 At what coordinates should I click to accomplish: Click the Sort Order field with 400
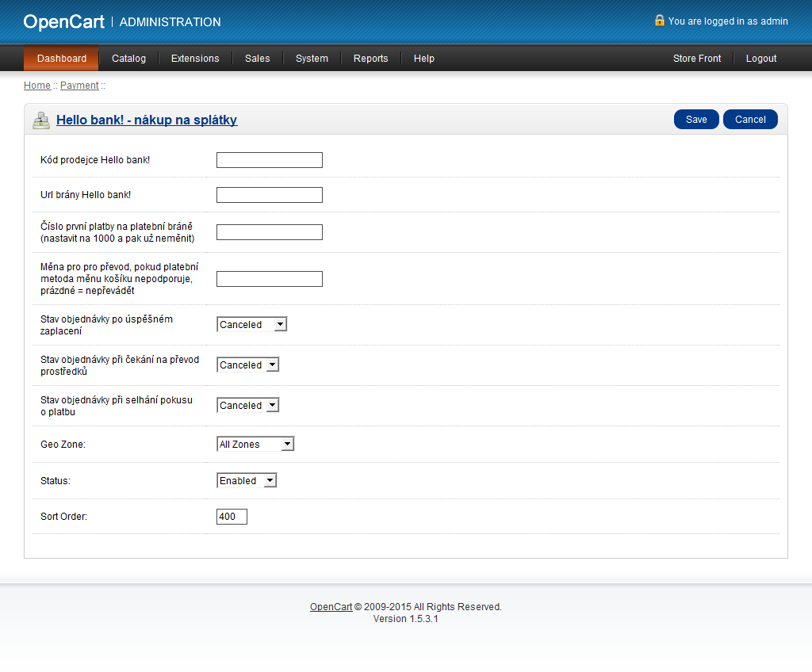coord(232,517)
